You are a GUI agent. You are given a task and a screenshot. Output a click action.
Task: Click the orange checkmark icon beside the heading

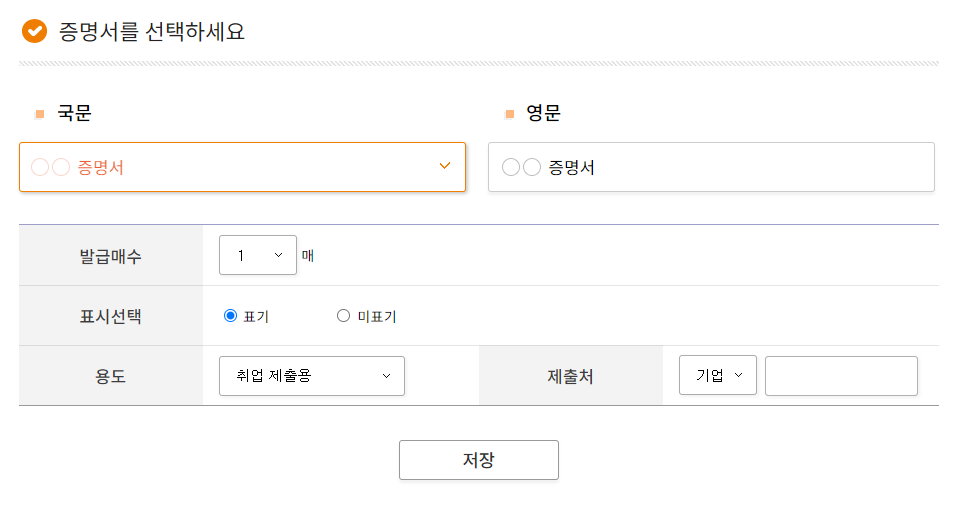click(x=34, y=31)
